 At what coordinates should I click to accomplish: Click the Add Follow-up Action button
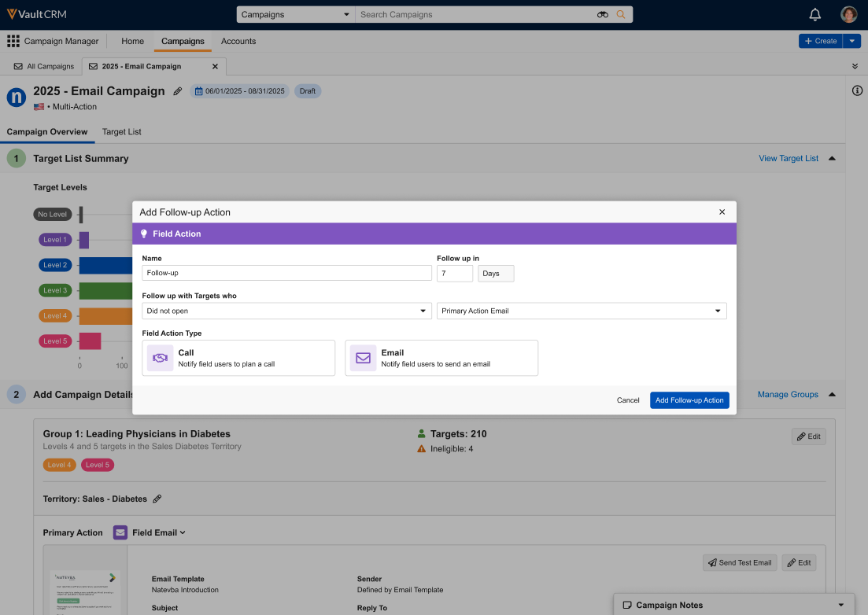click(689, 400)
